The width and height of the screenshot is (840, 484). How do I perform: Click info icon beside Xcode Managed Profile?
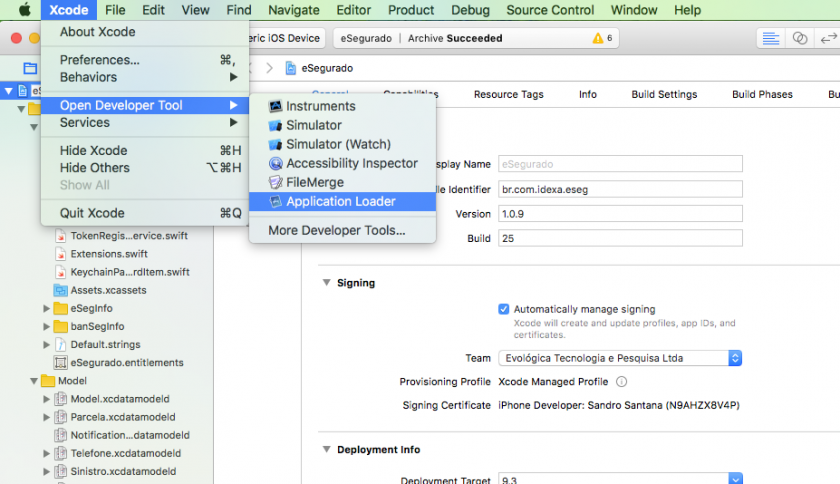tap(621, 382)
